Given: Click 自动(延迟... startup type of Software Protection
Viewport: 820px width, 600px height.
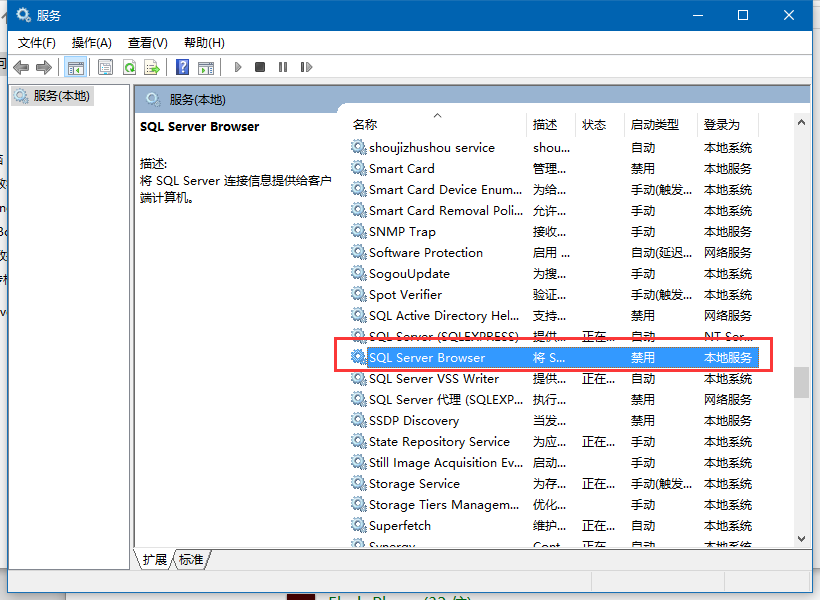Looking at the screenshot, I should [661, 253].
